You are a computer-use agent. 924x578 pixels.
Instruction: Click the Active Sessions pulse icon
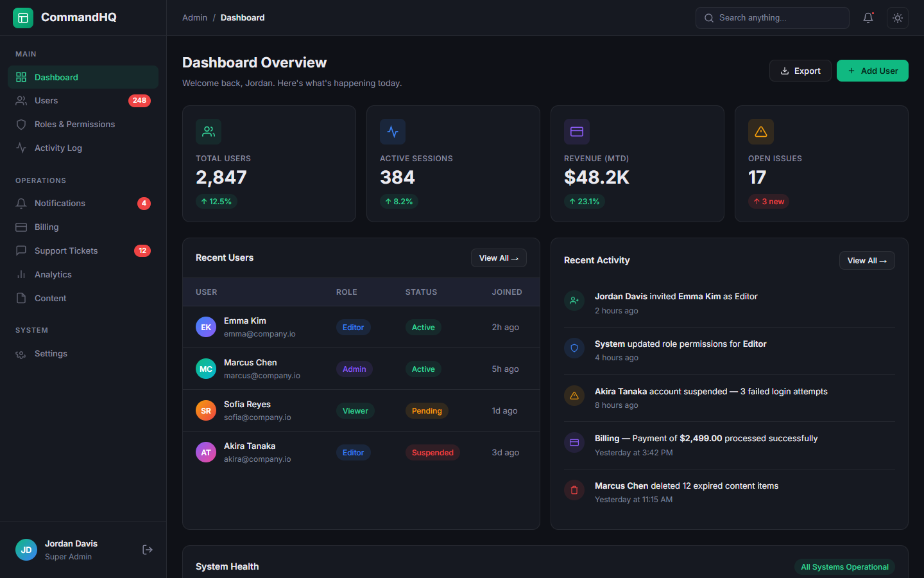[x=393, y=132]
